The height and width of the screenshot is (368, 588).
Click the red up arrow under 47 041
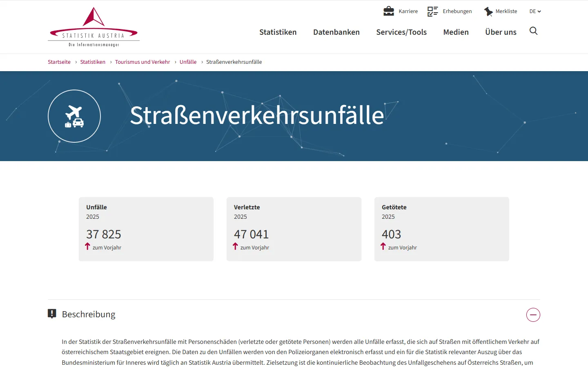coord(235,246)
